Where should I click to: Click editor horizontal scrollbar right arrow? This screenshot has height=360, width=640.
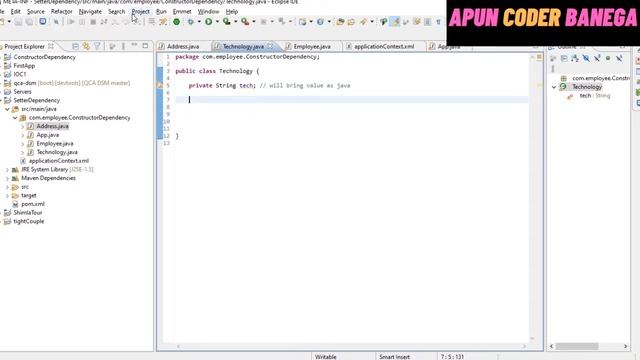click(x=524, y=346)
